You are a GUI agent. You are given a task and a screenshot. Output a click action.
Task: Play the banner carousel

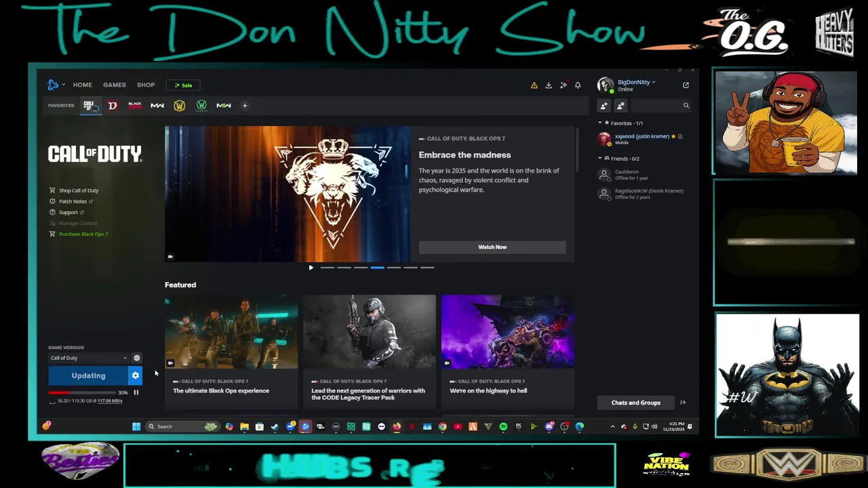pyautogui.click(x=311, y=268)
